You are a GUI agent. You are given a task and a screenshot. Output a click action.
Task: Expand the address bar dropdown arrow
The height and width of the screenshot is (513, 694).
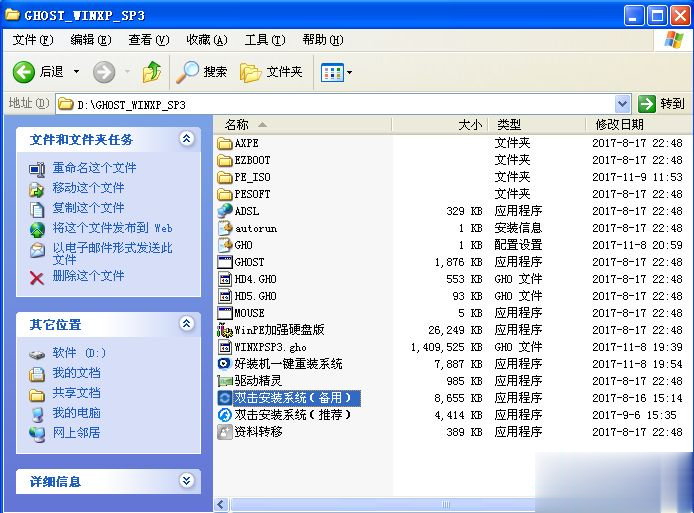pos(622,104)
